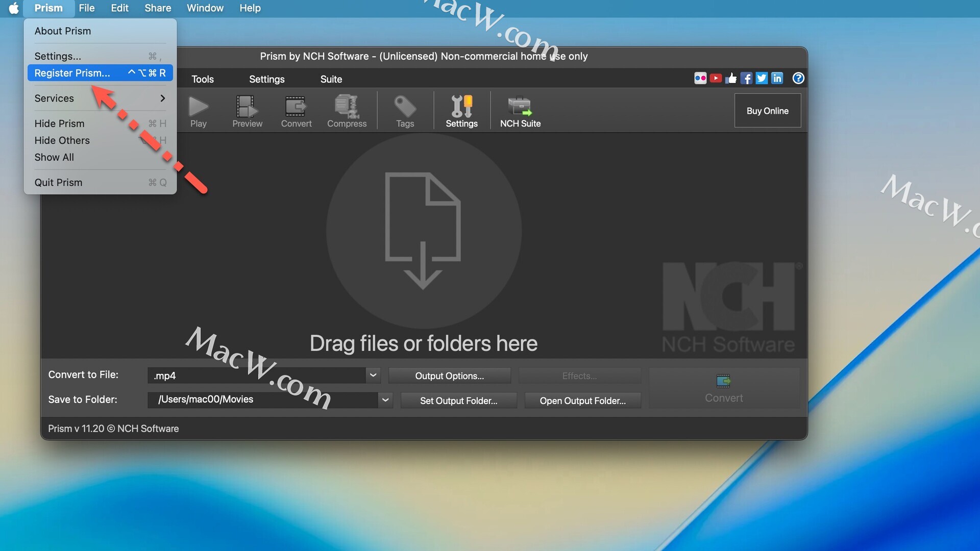Click the thumbs up like icon

731,78
